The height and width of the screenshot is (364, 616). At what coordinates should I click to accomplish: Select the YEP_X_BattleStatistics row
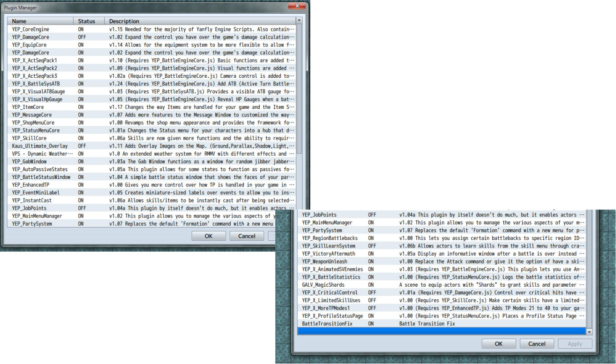coord(442,277)
